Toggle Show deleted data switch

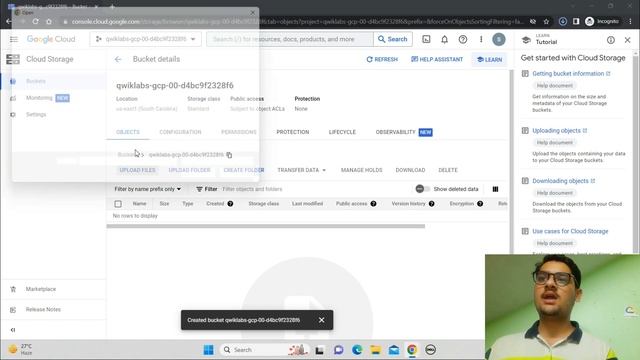coord(422,189)
